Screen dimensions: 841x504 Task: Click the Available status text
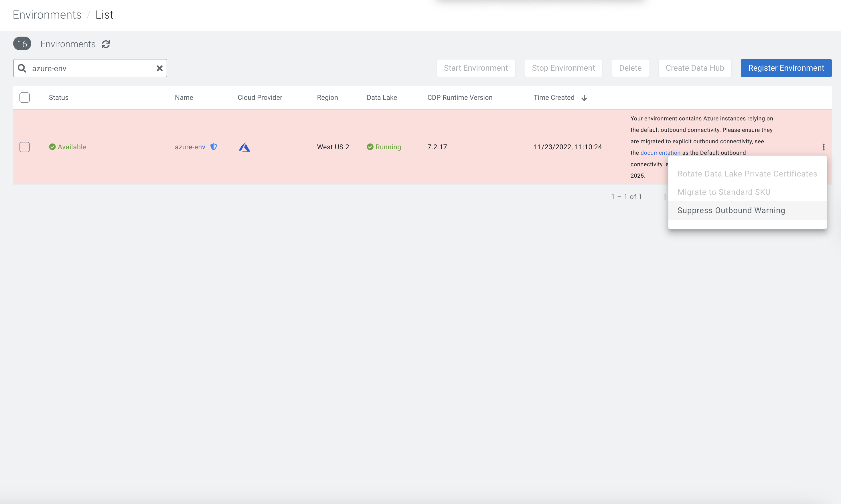click(x=72, y=147)
